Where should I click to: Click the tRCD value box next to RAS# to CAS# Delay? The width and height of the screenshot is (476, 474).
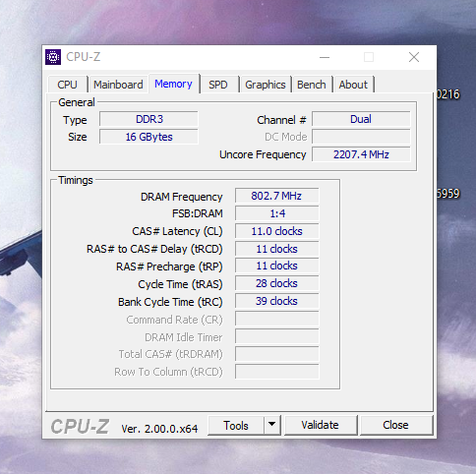(x=276, y=249)
